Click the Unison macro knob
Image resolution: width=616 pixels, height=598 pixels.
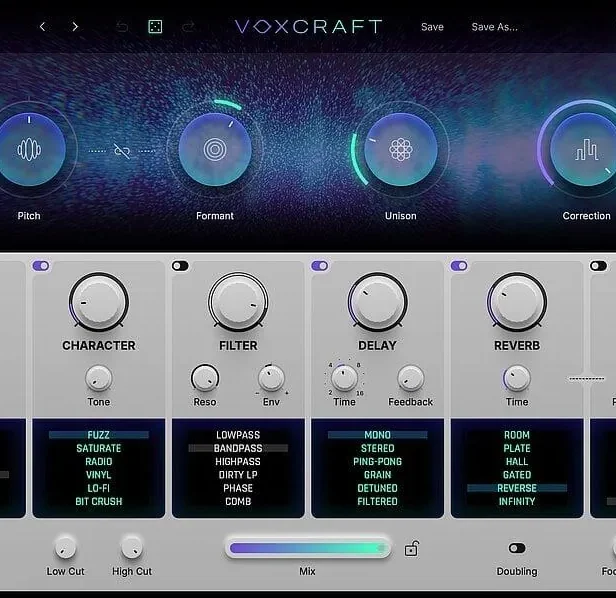(x=400, y=150)
